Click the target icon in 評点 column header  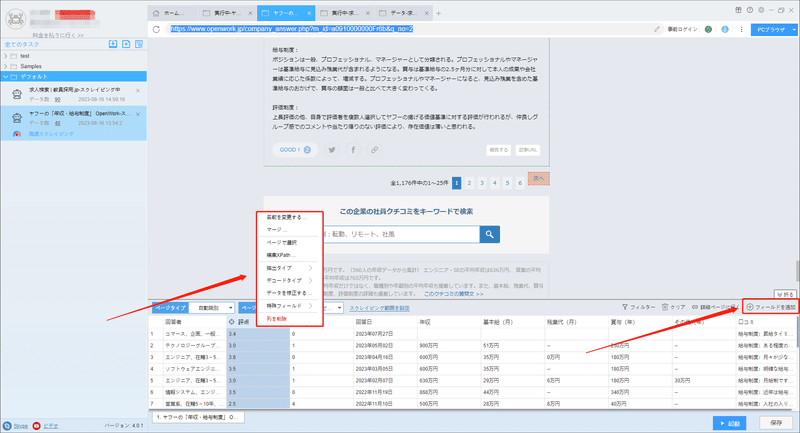pyautogui.click(x=232, y=322)
